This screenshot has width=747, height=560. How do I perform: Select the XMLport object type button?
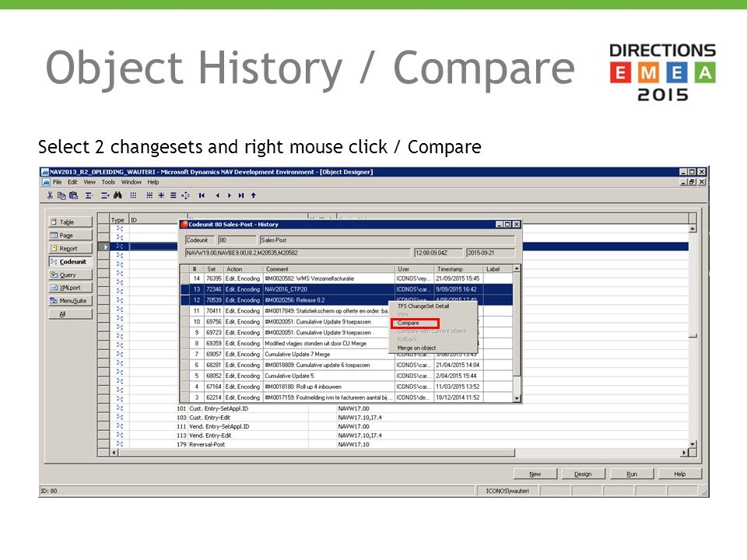click(x=71, y=288)
